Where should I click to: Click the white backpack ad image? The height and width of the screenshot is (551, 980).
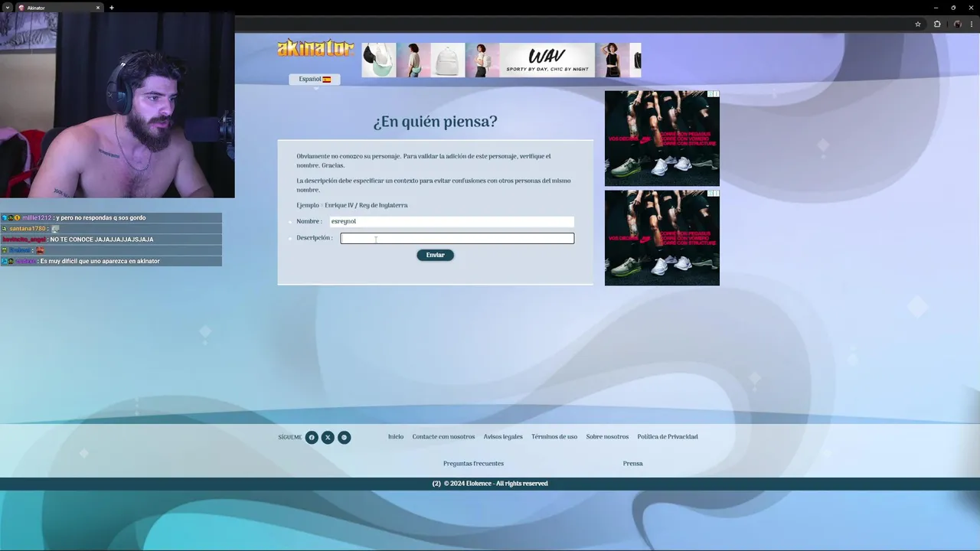coord(448,60)
